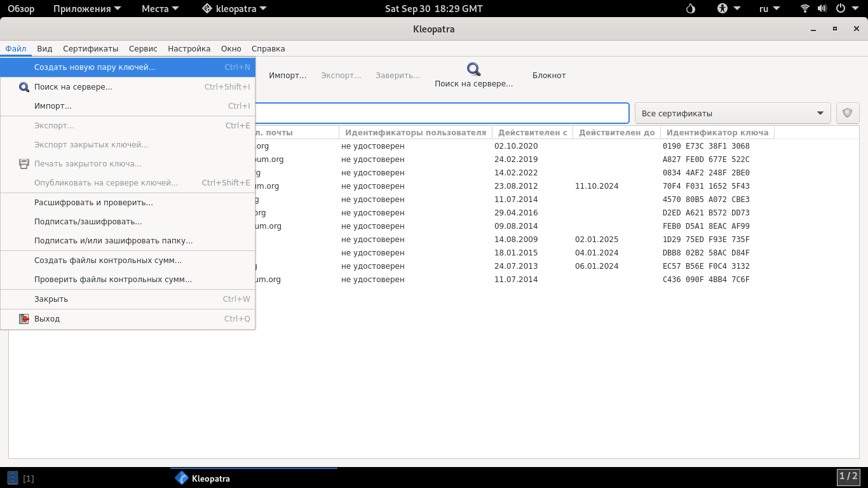The image size is (868, 488).
Task: Choose 'Расшифровать и проверить...' from File menu
Action: coord(93,203)
